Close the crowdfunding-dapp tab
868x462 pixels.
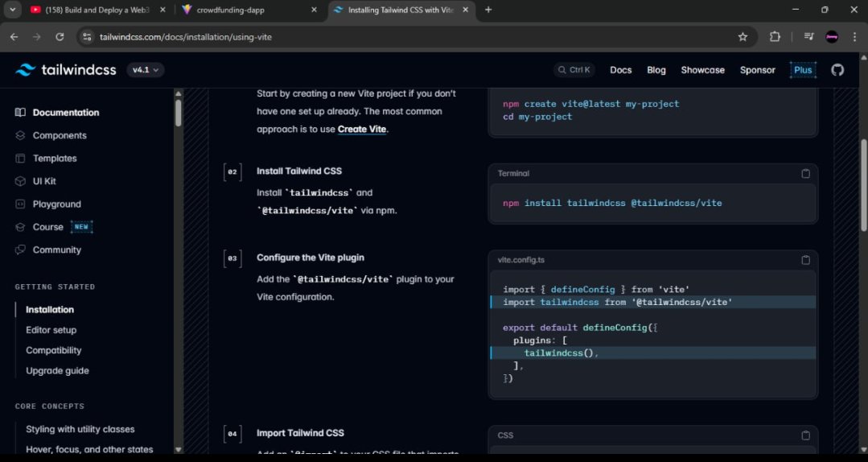click(314, 10)
